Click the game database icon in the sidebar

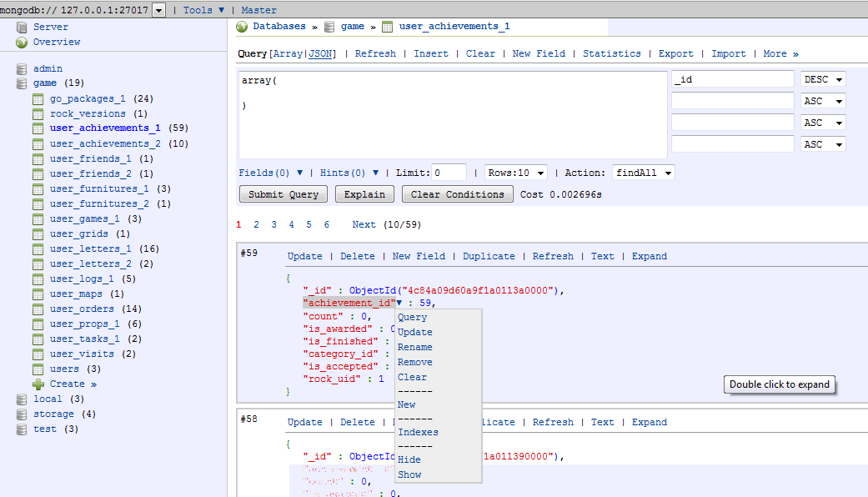(x=22, y=83)
